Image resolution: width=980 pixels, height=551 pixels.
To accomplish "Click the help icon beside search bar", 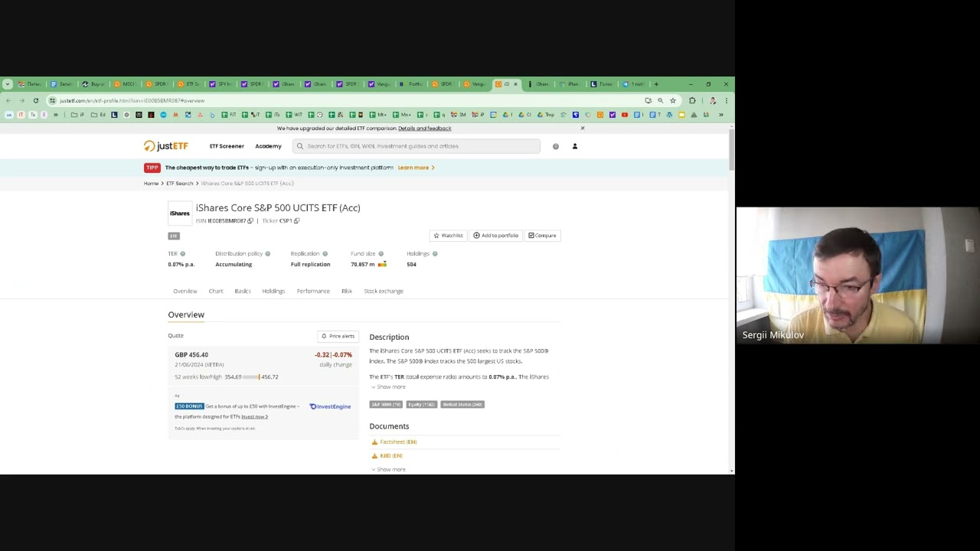I will pyautogui.click(x=556, y=146).
